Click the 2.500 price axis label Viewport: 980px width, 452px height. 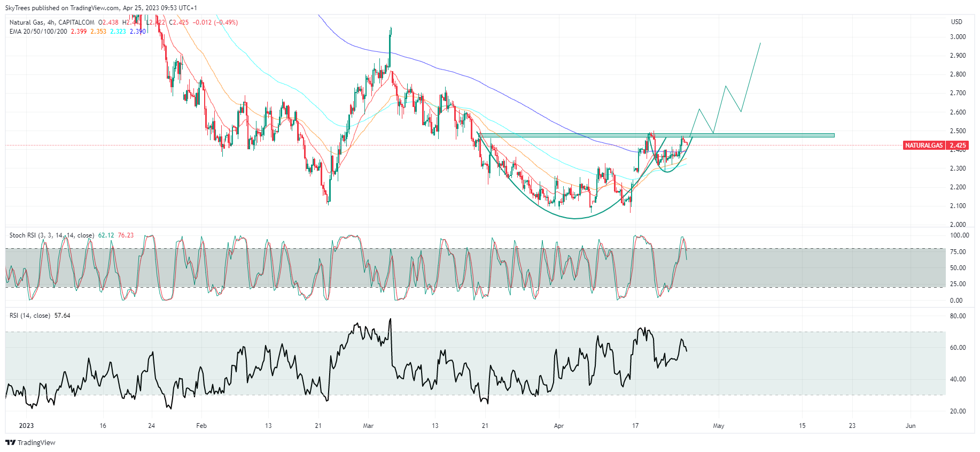[x=958, y=131]
